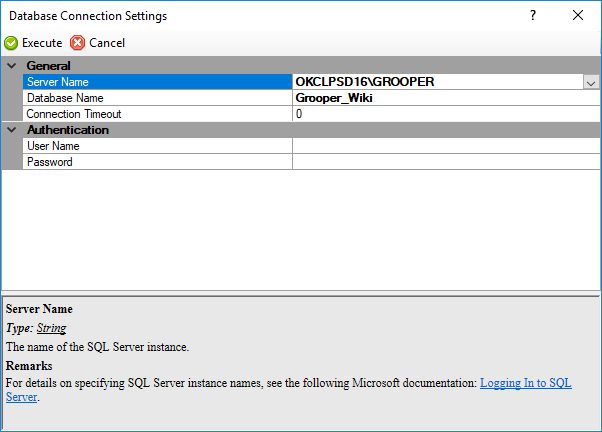This screenshot has height=432, width=602.
Task: Click the OKCLPSD16\GROOPER server value field
Action: (x=436, y=82)
